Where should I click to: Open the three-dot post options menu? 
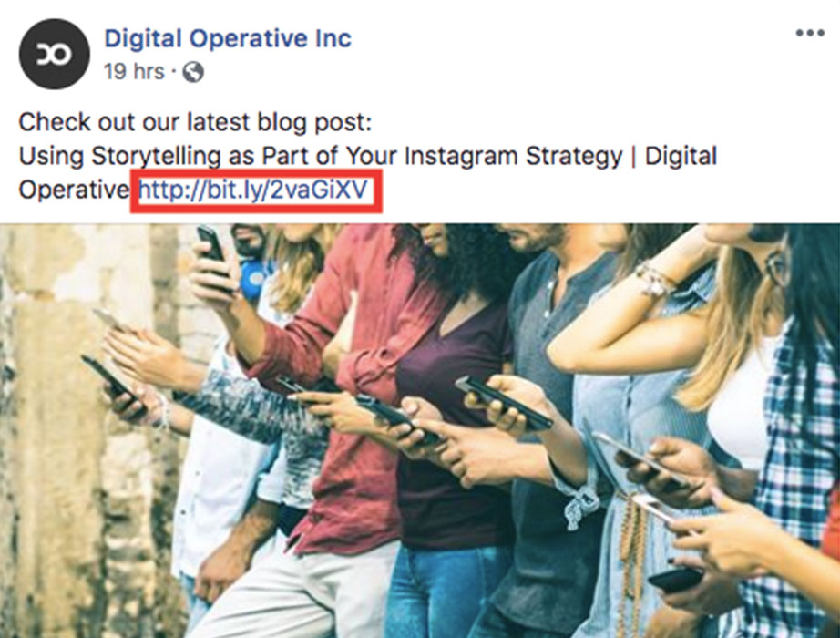pyautogui.click(x=809, y=33)
